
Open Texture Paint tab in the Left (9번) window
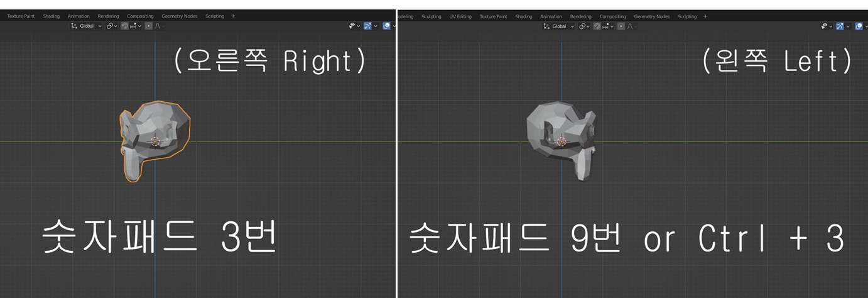pyautogui.click(x=494, y=16)
